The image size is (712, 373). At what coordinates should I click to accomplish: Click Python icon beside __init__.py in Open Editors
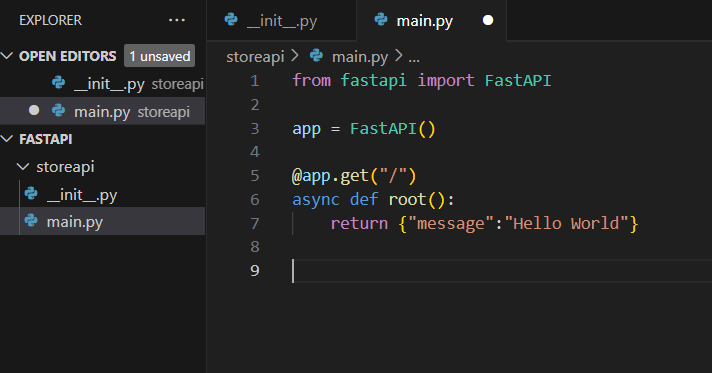pos(58,83)
